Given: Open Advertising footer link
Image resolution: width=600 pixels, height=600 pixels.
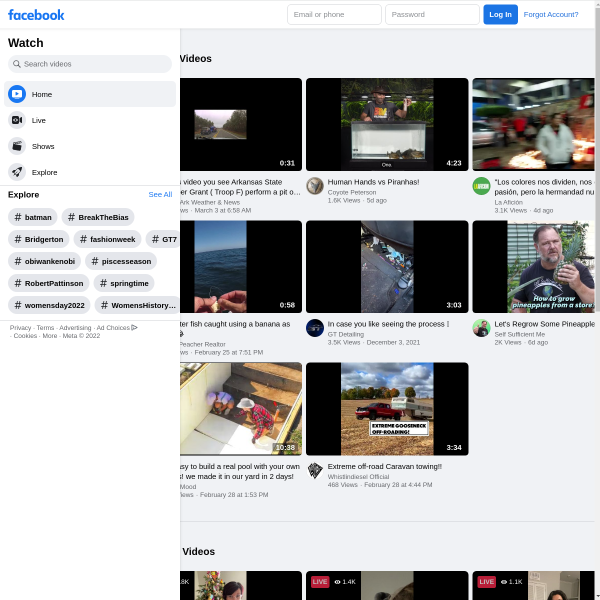Looking at the screenshot, I should point(75,328).
